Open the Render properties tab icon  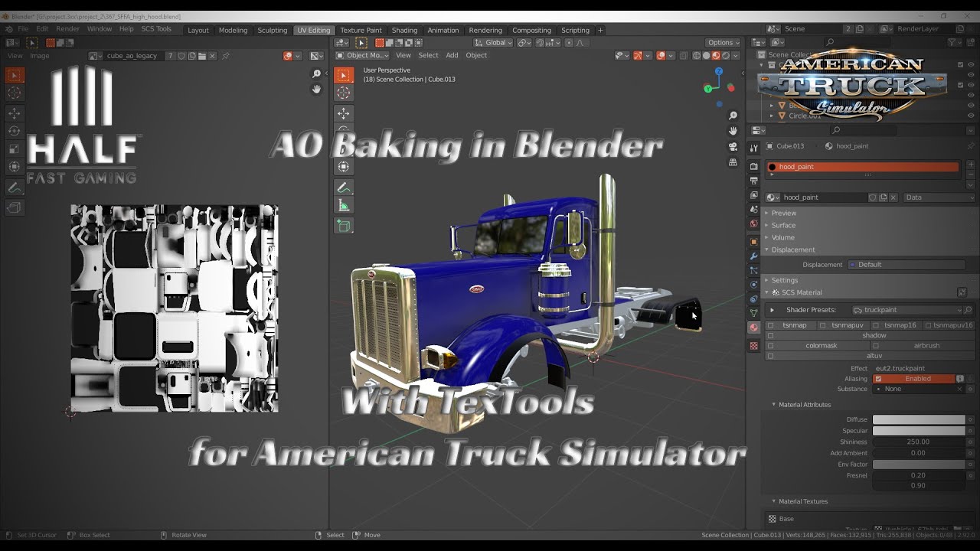[754, 166]
